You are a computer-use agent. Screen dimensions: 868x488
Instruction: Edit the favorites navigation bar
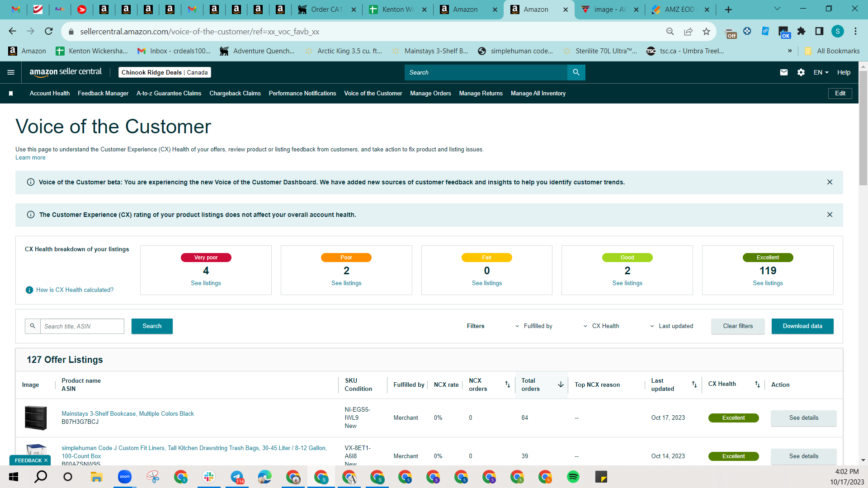[840, 94]
